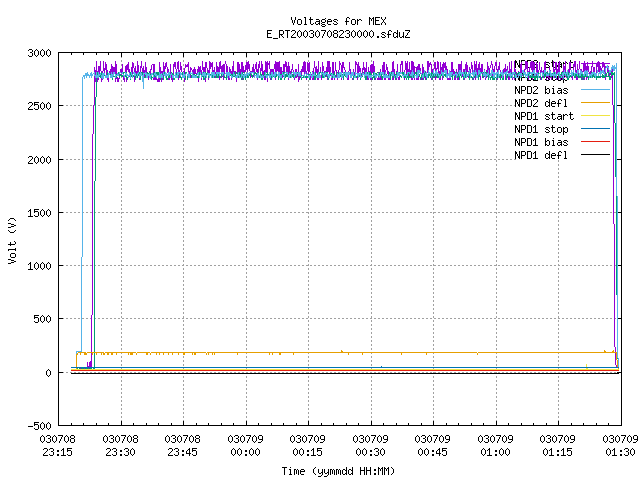This screenshot has width=640, height=480.
Task: Click the '030709 01:15' time tick label
Action: (x=557, y=445)
